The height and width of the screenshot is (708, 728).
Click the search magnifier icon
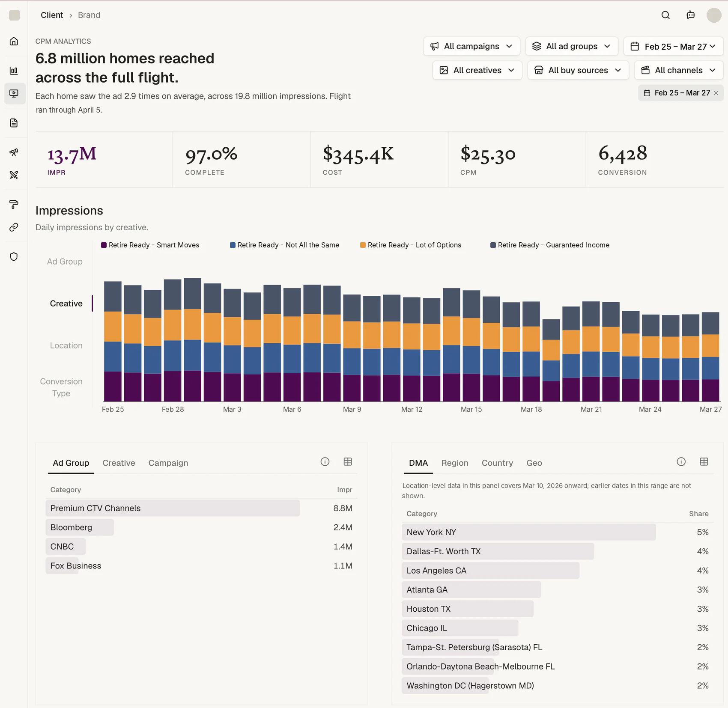pyautogui.click(x=665, y=15)
